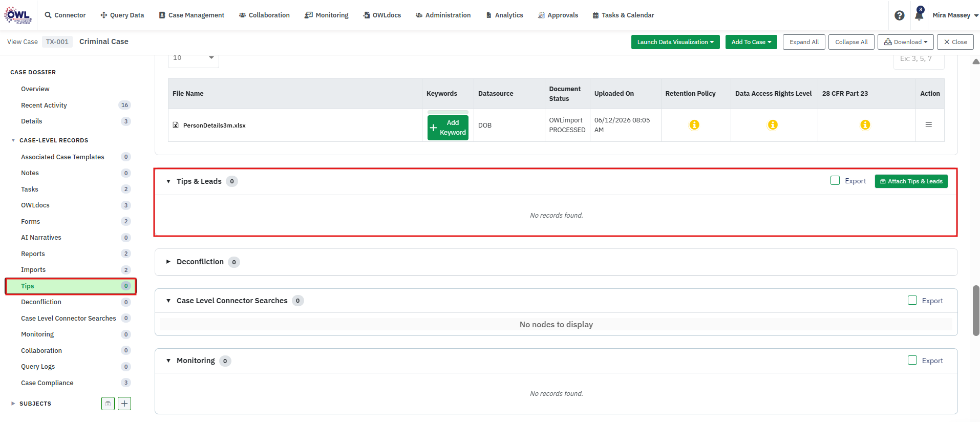This screenshot has width=980, height=422.
Task: Open the Connector menu
Action: point(65,15)
